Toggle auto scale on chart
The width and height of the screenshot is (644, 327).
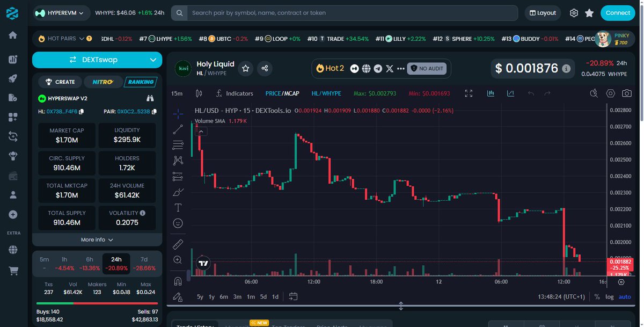(x=625, y=296)
